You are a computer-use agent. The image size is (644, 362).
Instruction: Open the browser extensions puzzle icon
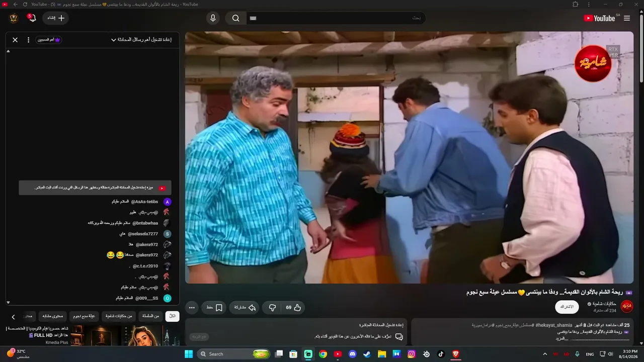[x=576, y=5]
